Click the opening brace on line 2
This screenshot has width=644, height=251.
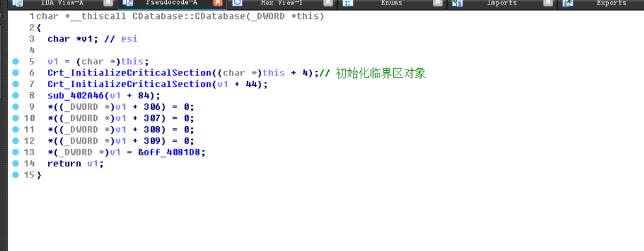click(38, 28)
